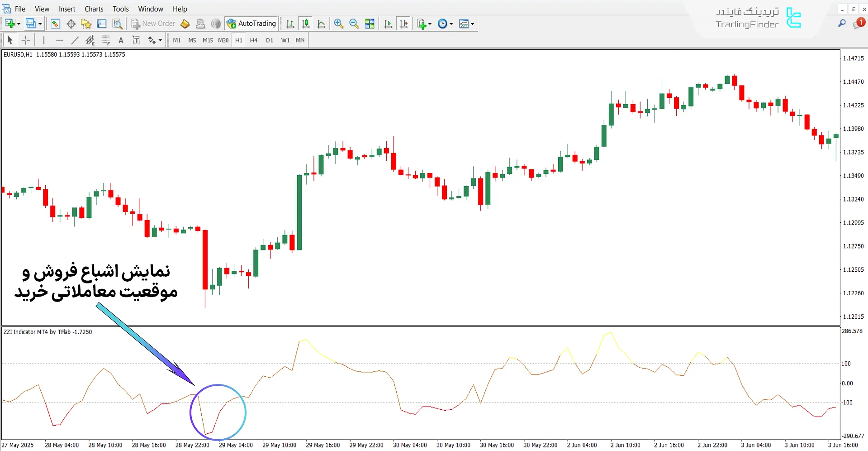The image size is (868, 451).
Task: Select the Crosshair tool
Action: click(x=26, y=40)
